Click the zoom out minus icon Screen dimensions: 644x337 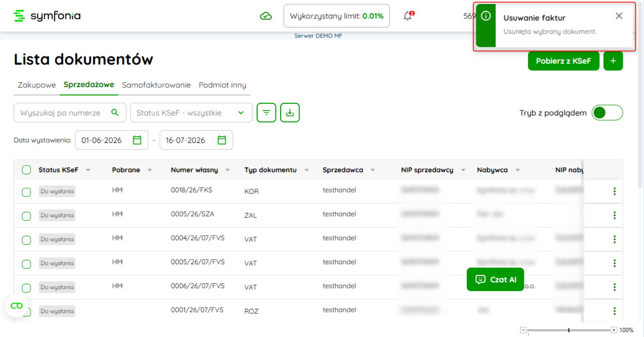pos(523,330)
